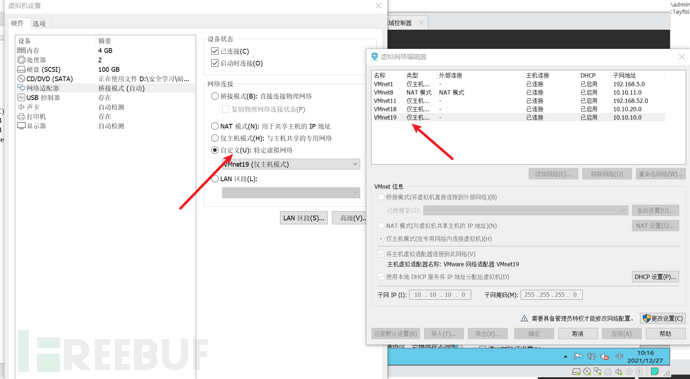Select the VMnet8 NAT 模式 network row
The height and width of the screenshot is (379, 690).
[518, 92]
